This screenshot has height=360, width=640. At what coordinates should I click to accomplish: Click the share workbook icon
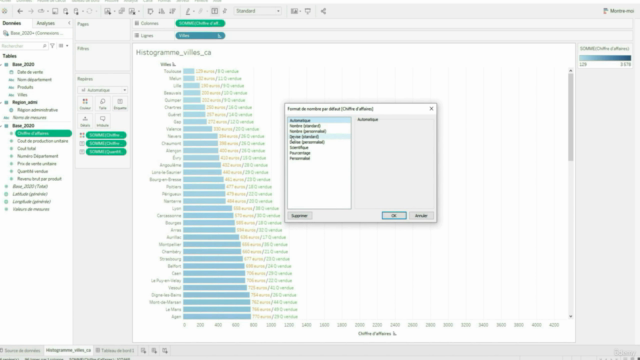323,11
